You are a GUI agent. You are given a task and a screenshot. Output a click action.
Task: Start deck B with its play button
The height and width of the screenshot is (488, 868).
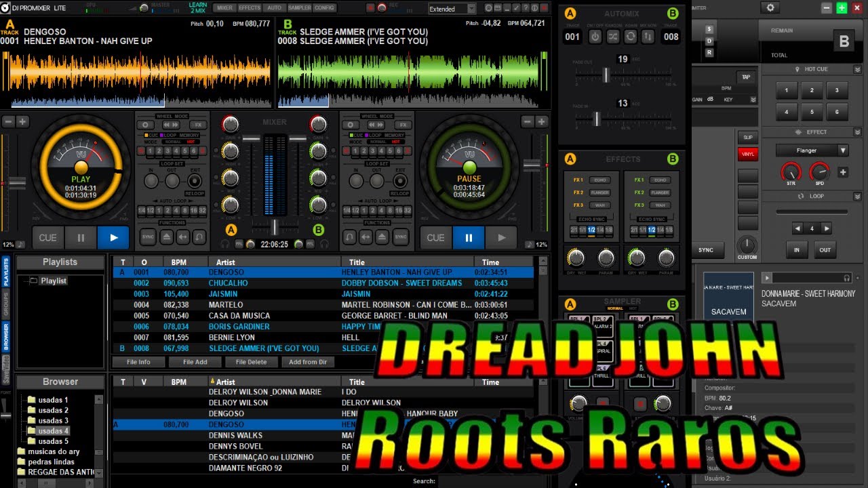coord(501,238)
